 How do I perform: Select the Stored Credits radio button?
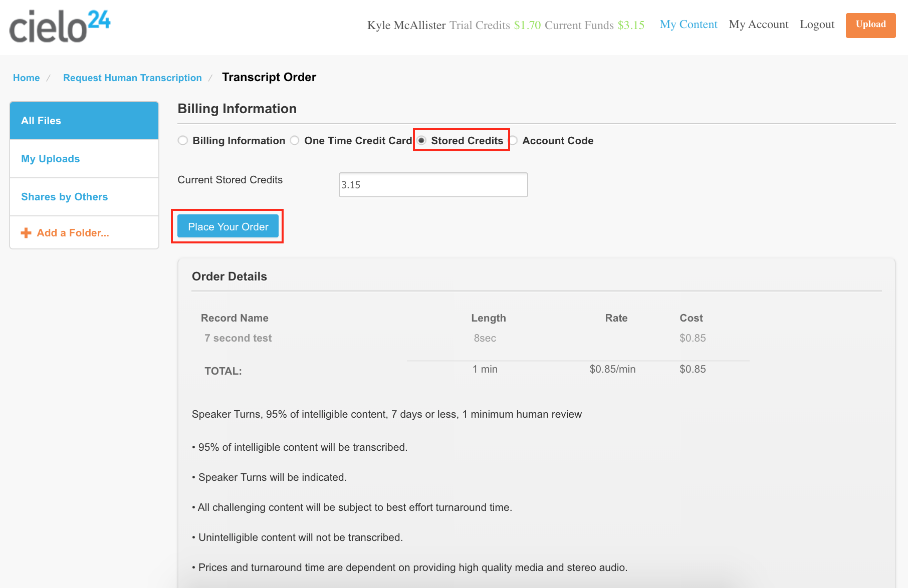(422, 140)
